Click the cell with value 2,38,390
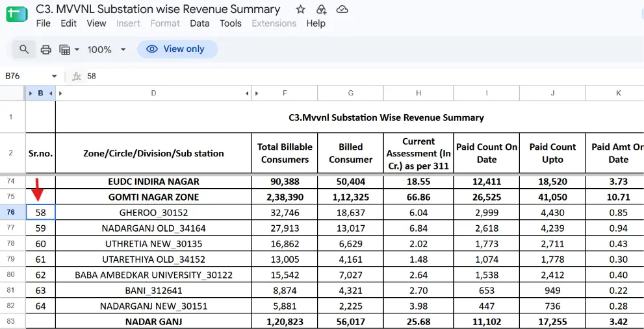 285,197
